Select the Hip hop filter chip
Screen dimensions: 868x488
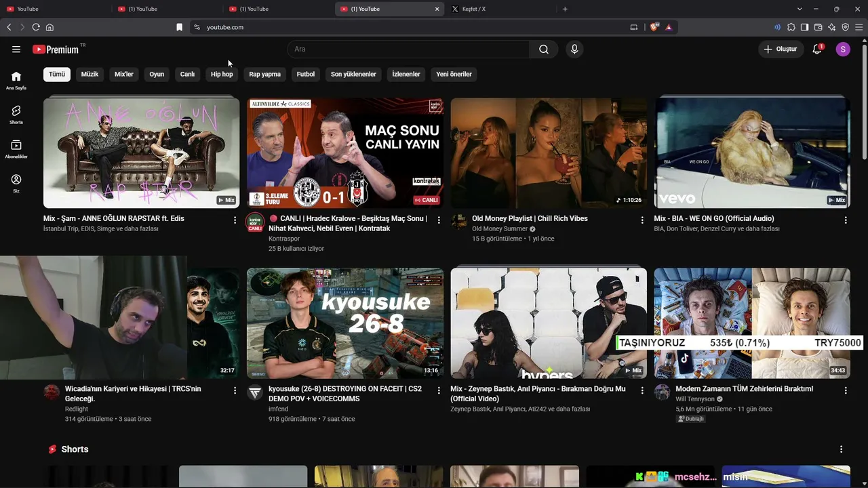pyautogui.click(x=222, y=75)
